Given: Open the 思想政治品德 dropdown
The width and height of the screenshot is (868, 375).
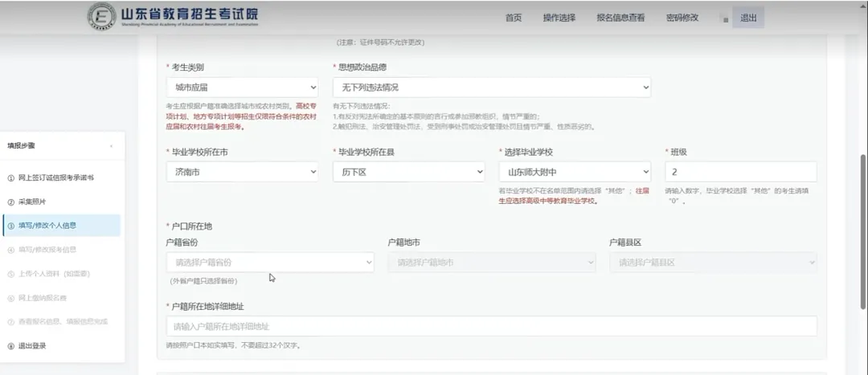Looking at the screenshot, I should point(492,88).
